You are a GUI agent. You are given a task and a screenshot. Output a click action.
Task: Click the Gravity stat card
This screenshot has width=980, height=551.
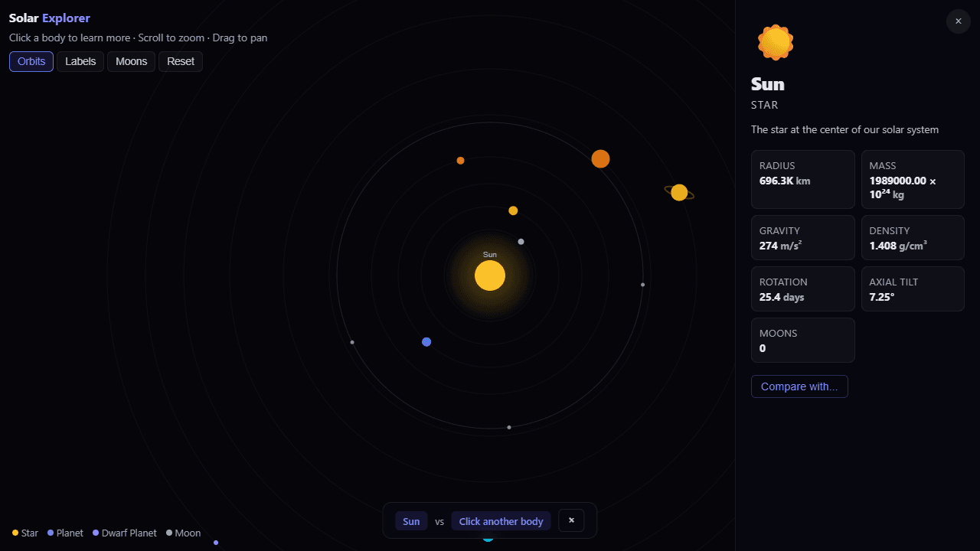tap(802, 237)
